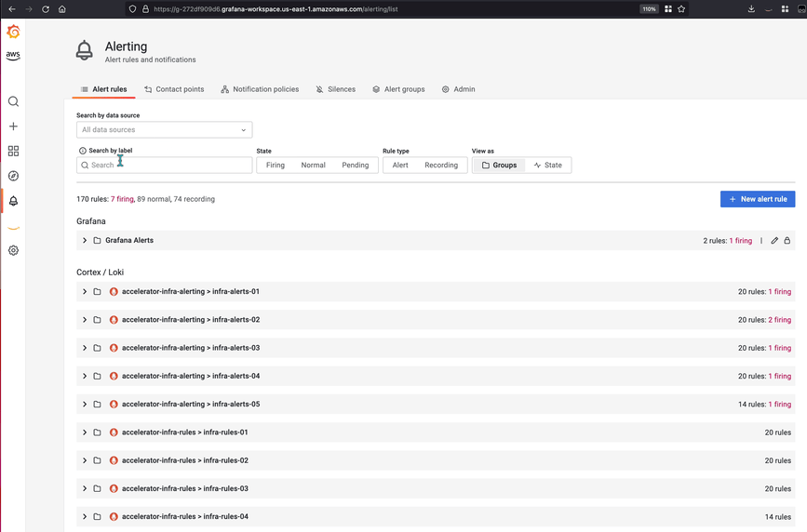Click the browser home icon

point(61,8)
